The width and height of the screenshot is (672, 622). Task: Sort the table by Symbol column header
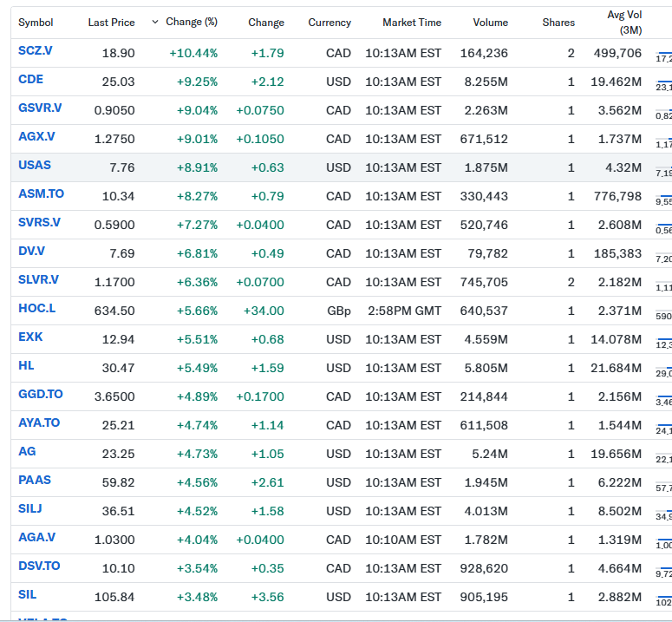click(36, 23)
